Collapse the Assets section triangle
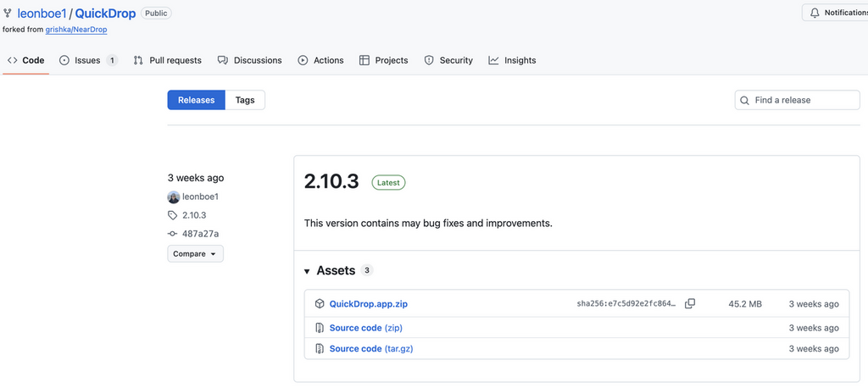Viewport: 868px width, 388px height. click(307, 271)
